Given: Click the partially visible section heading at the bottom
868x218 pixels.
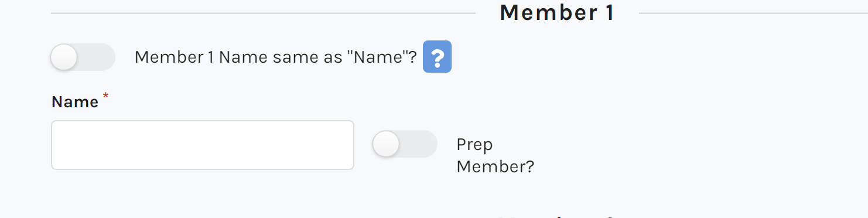Looking at the screenshot, I should click(557, 214).
